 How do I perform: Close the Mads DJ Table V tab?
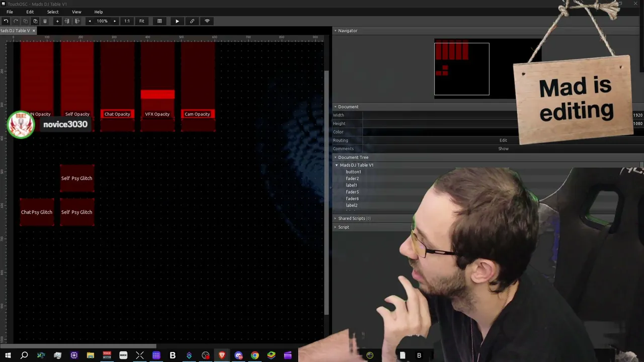click(x=34, y=31)
